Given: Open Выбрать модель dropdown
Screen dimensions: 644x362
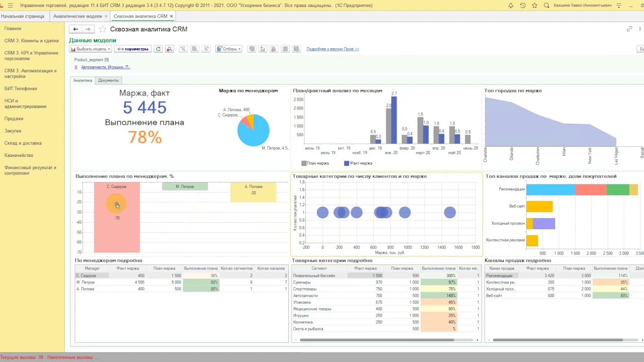Looking at the screenshot, I should pos(91,49).
